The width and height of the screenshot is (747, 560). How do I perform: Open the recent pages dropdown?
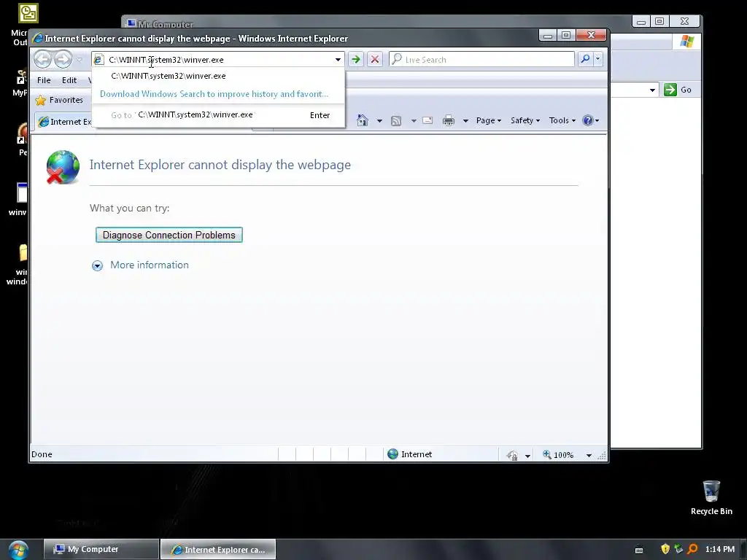pos(80,60)
